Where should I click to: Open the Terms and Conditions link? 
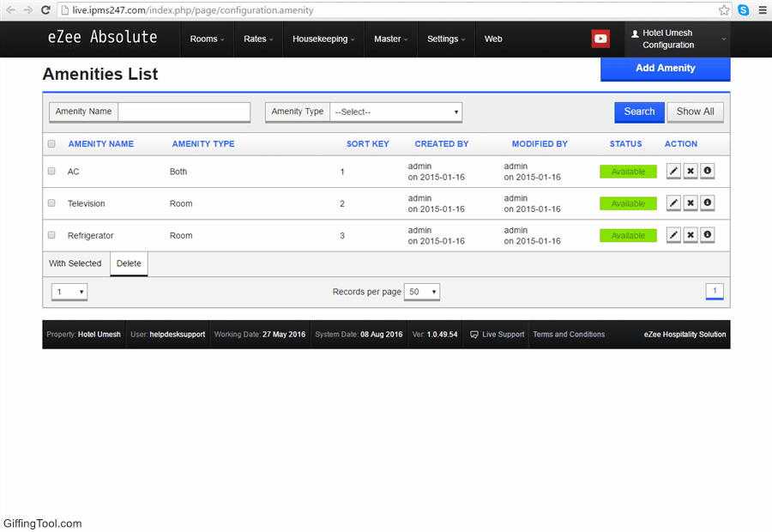569,335
